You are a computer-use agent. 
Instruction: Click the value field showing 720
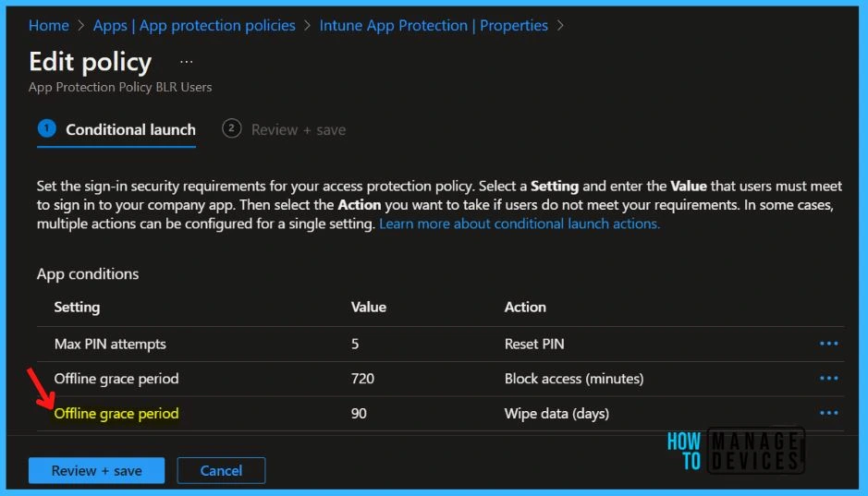pos(362,379)
